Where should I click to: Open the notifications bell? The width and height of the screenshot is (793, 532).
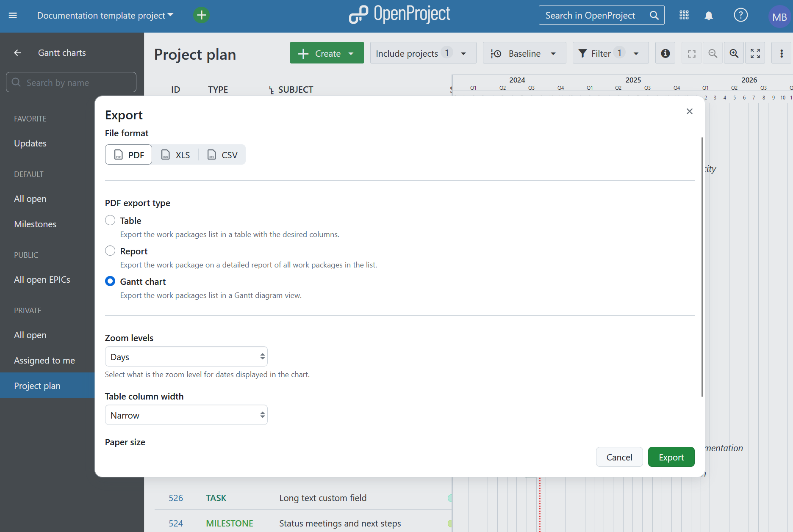[709, 16]
